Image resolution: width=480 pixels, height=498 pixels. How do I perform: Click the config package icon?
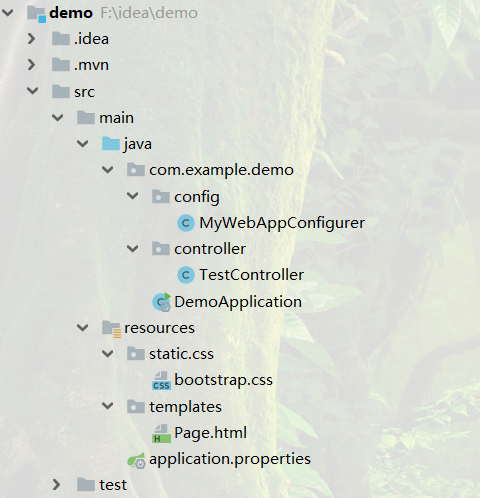click(161, 196)
